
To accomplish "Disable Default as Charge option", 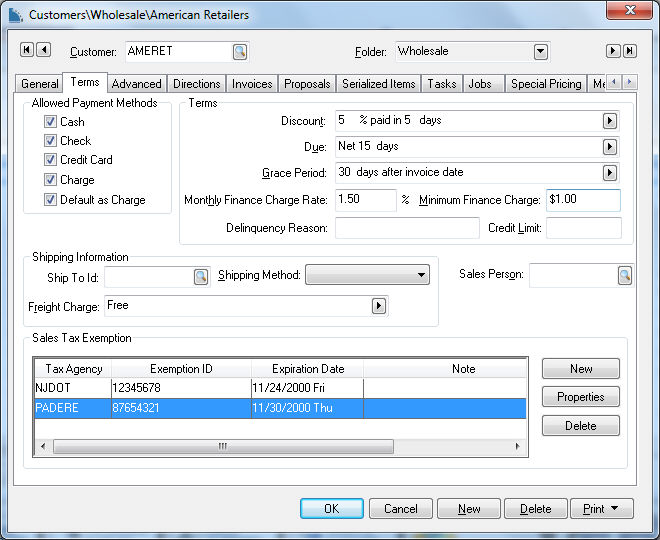I will [x=50, y=200].
